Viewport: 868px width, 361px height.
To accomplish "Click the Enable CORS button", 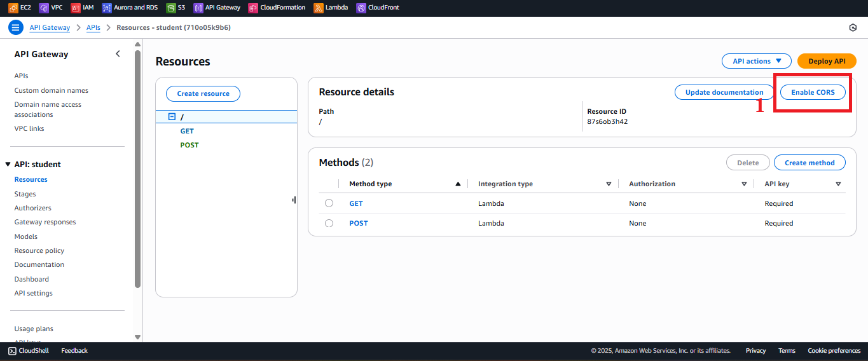I will coord(813,92).
